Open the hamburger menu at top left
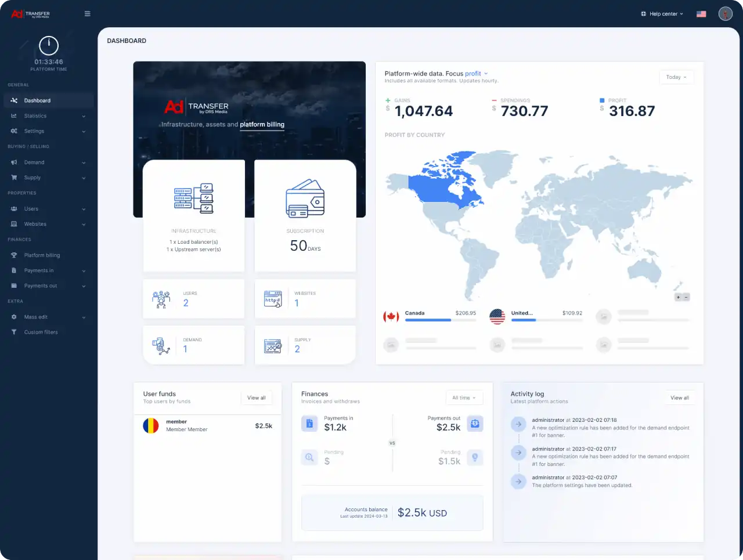Image resolution: width=743 pixels, height=560 pixels. pos(87,13)
